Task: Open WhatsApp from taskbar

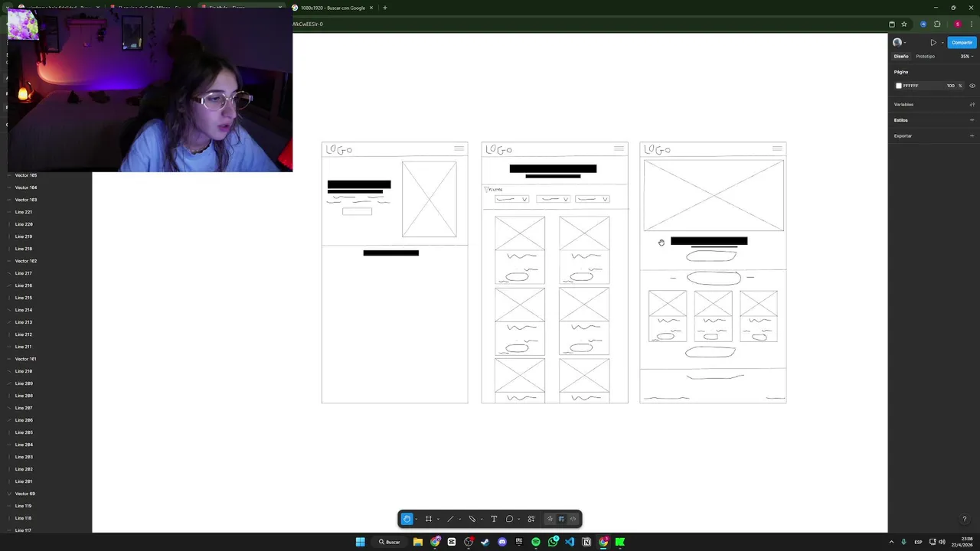Action: click(x=553, y=542)
